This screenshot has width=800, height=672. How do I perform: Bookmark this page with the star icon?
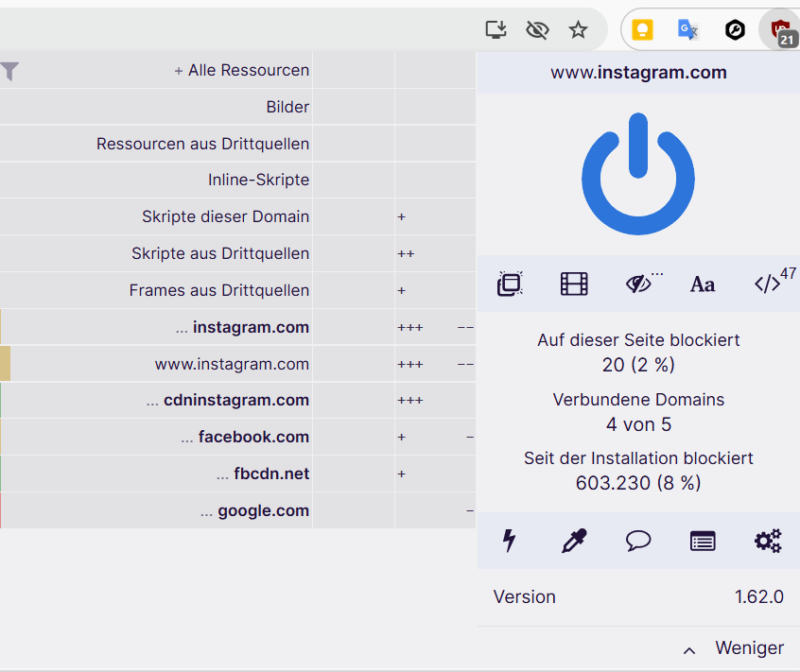[x=578, y=30]
